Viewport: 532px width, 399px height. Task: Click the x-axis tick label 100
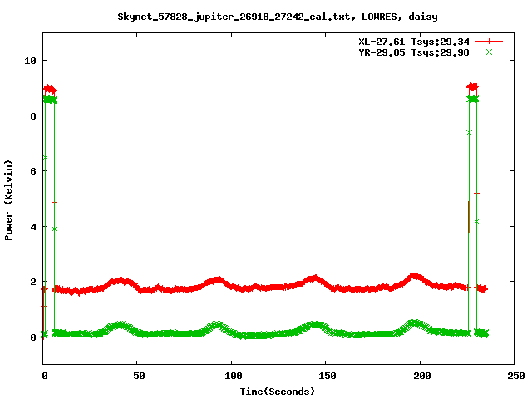tap(233, 376)
